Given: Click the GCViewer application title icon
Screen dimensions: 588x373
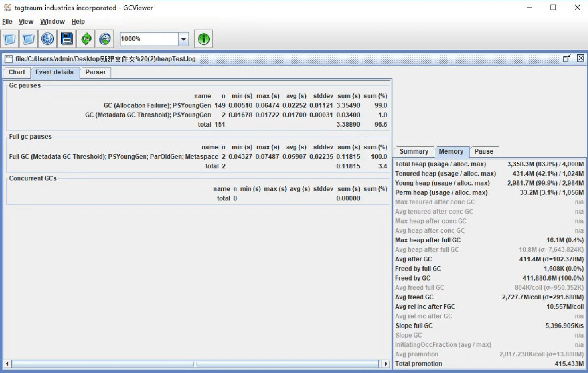Looking at the screenshot, I should point(8,8).
